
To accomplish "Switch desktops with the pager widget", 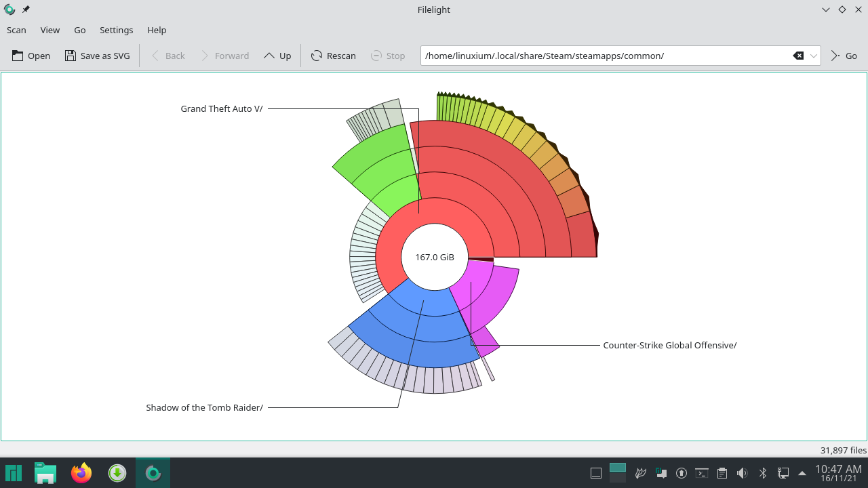I will (618, 473).
